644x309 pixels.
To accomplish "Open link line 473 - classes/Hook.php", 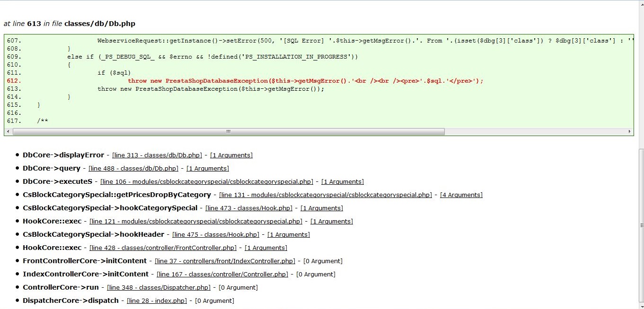I will pyautogui.click(x=249, y=208).
